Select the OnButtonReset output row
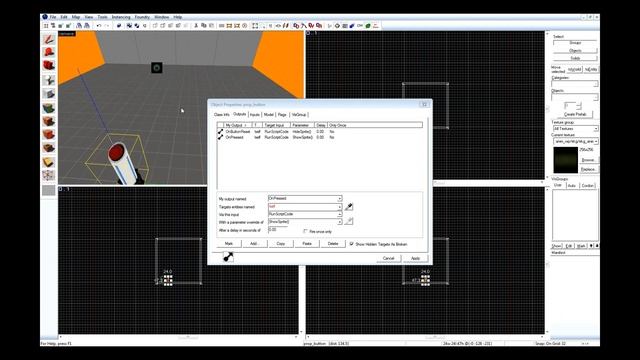The image size is (640, 360). point(320,132)
